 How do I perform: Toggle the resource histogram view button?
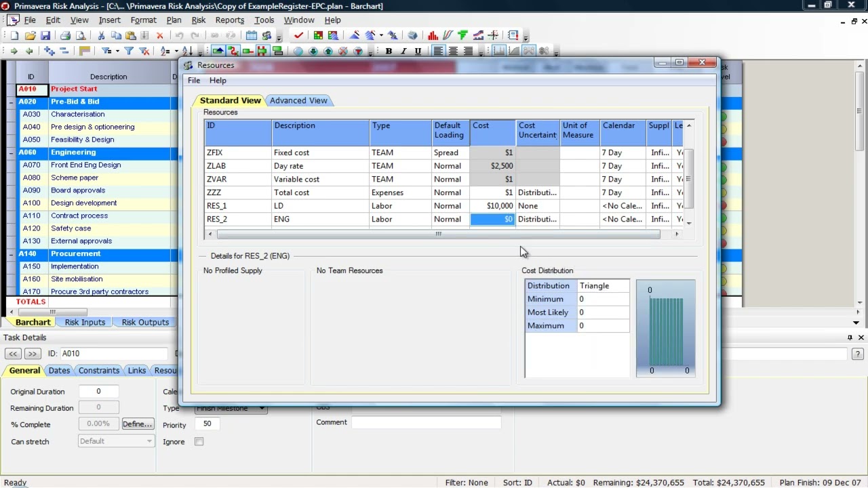(x=498, y=51)
